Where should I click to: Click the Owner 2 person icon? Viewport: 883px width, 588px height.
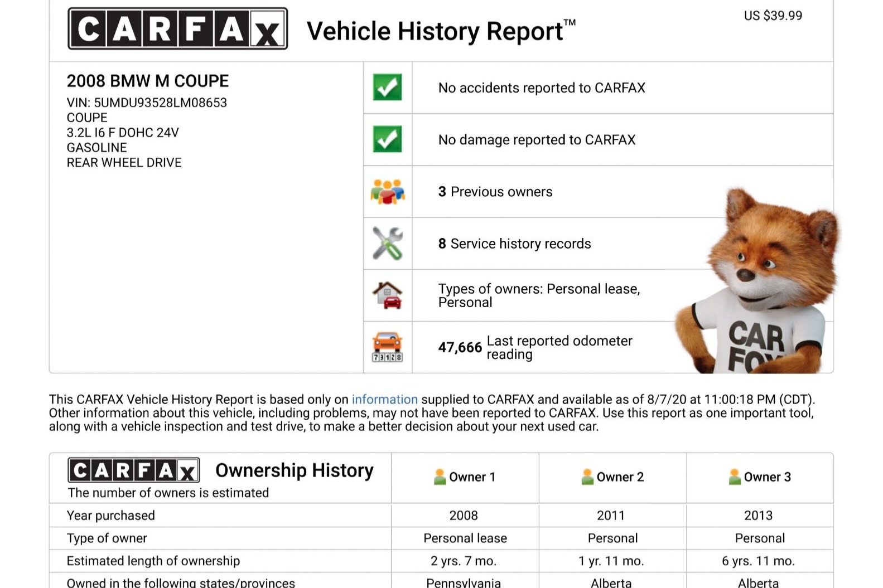[587, 477]
